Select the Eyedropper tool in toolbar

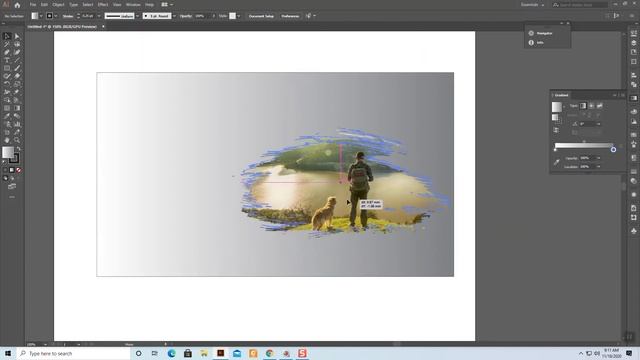(x=7, y=116)
